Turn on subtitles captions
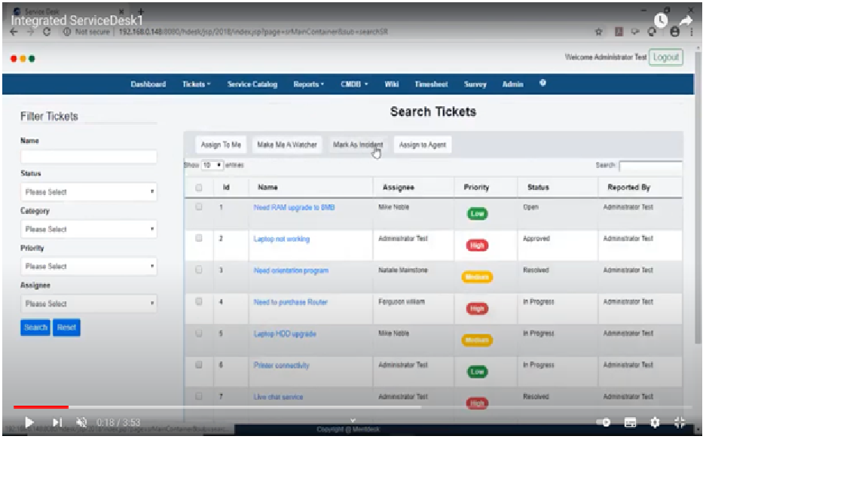Viewport: 868px width, 488px height. (630, 422)
